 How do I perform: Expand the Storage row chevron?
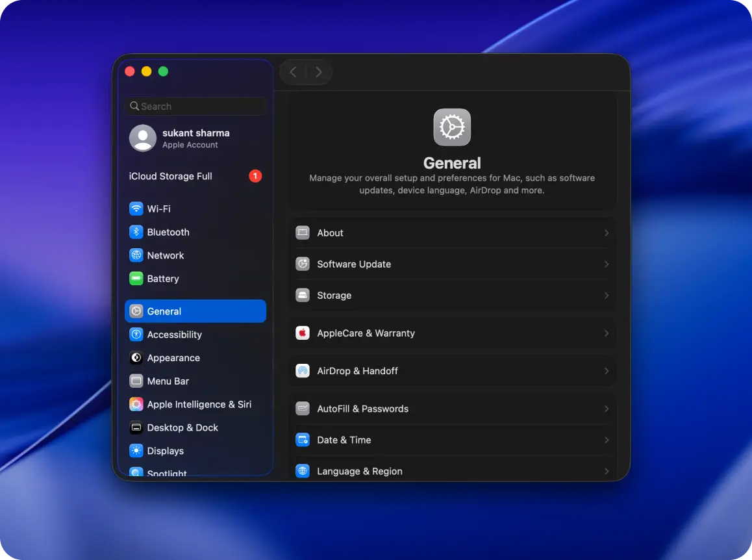607,296
